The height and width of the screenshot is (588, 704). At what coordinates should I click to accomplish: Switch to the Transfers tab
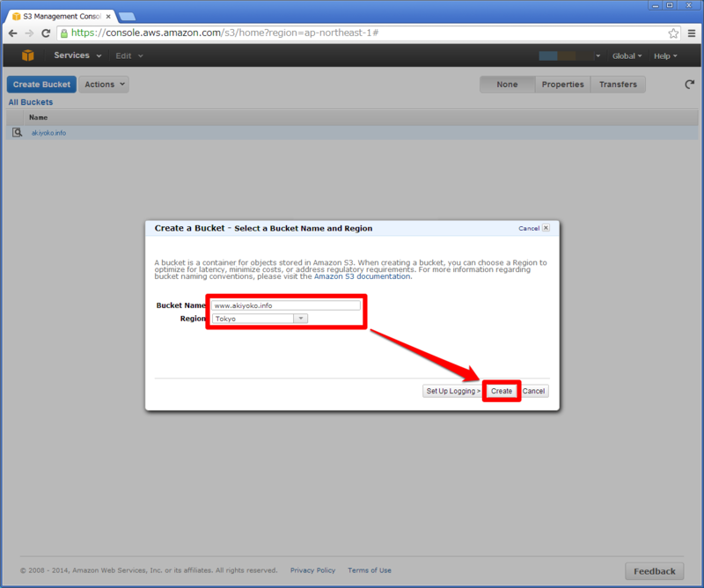618,85
